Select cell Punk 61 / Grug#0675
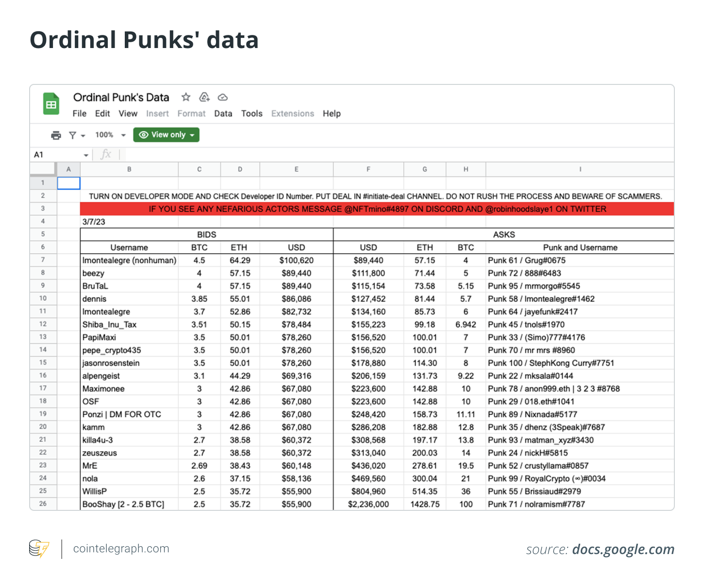 pyautogui.click(x=580, y=260)
